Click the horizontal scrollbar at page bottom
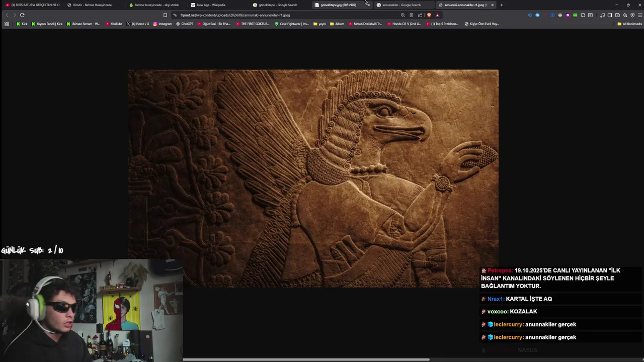 pos(306,359)
